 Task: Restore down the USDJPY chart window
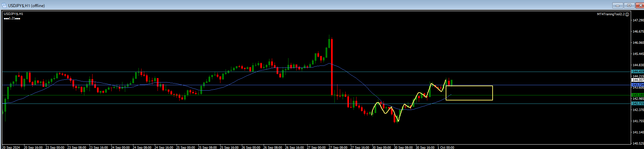click(x=629, y=5)
